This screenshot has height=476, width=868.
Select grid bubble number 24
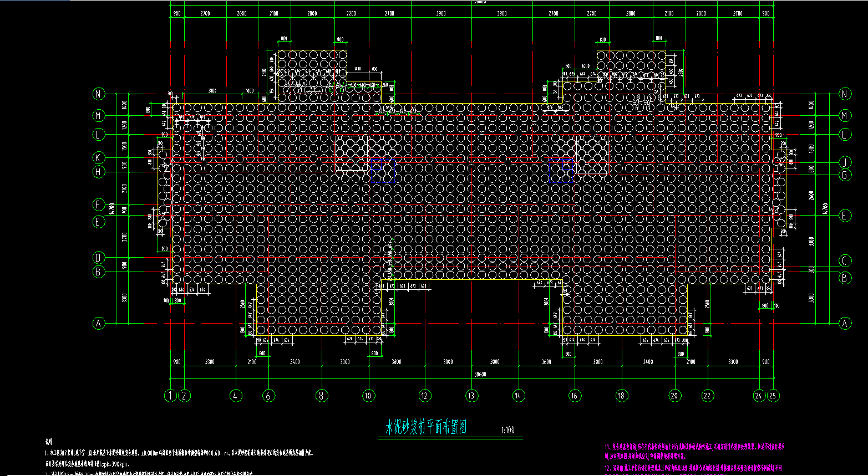pos(759,396)
